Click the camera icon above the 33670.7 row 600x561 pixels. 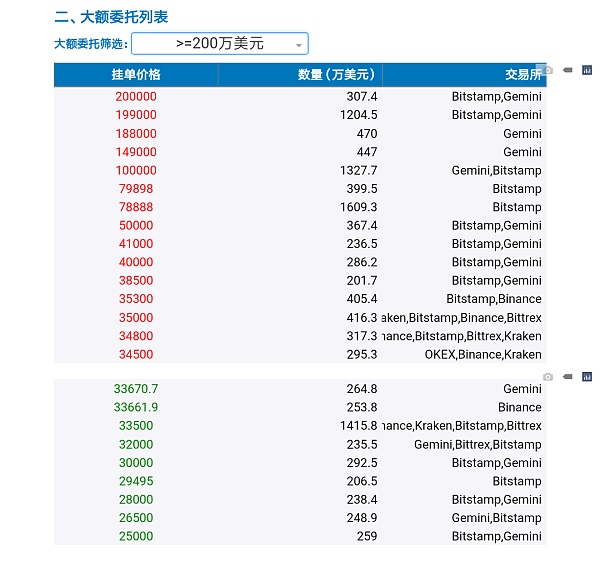pos(548,377)
